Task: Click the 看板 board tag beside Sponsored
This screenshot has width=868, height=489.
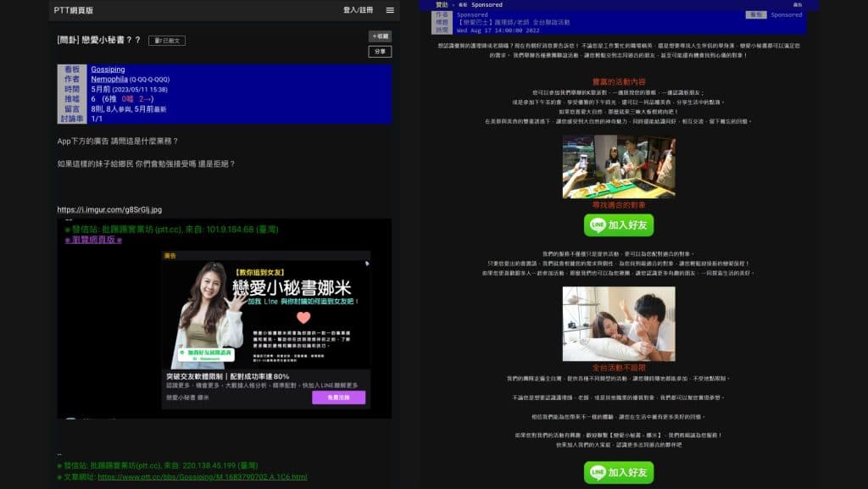Action: pos(754,14)
